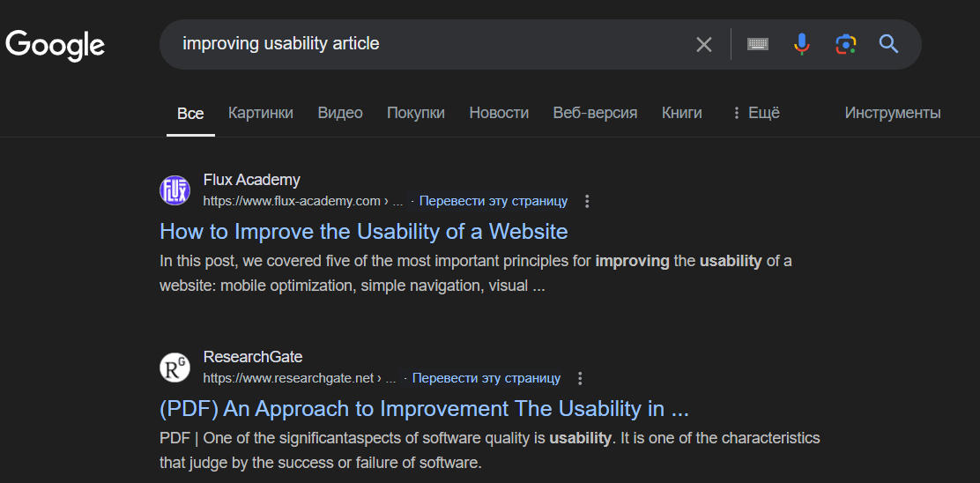Open the ResearchGate PDF result title
The height and width of the screenshot is (483, 980).
pos(424,409)
